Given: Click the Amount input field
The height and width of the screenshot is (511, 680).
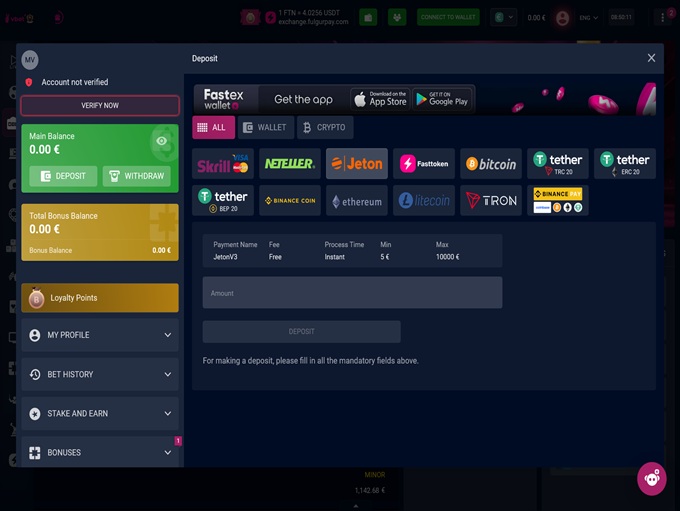Looking at the screenshot, I should 352,293.
